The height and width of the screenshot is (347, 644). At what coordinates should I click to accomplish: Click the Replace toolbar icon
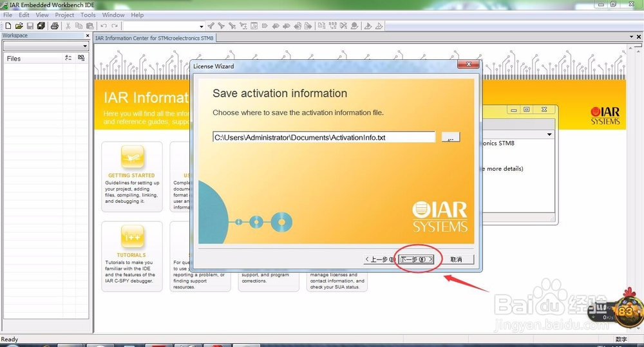coord(243,26)
